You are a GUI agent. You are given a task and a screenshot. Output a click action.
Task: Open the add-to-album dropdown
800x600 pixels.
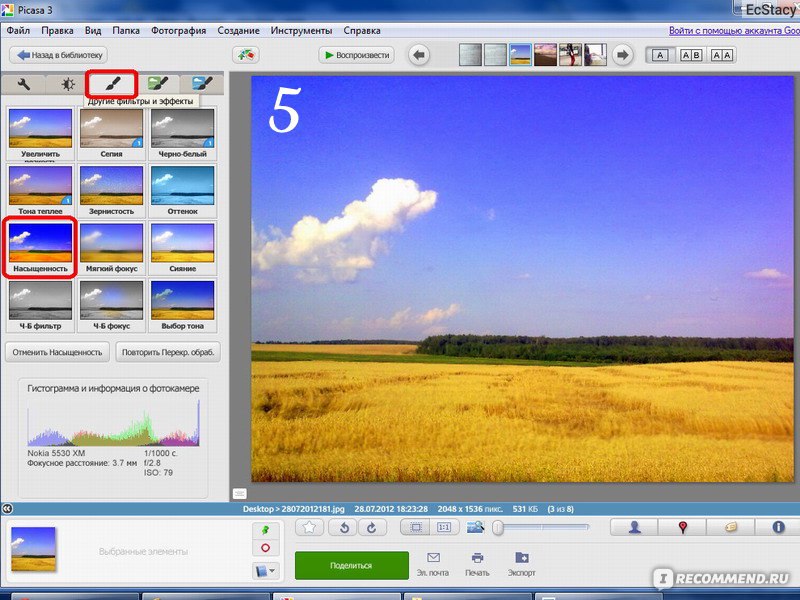[265, 570]
